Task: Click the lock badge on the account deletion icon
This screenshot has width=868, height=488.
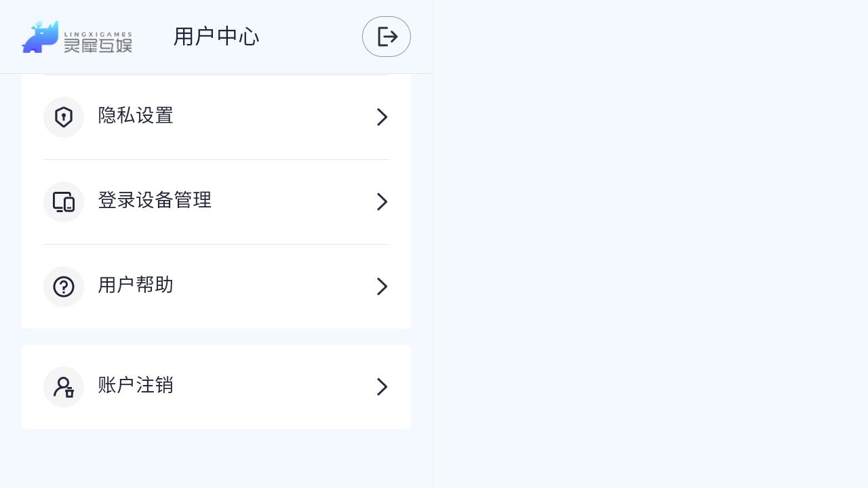Action: 69,392
